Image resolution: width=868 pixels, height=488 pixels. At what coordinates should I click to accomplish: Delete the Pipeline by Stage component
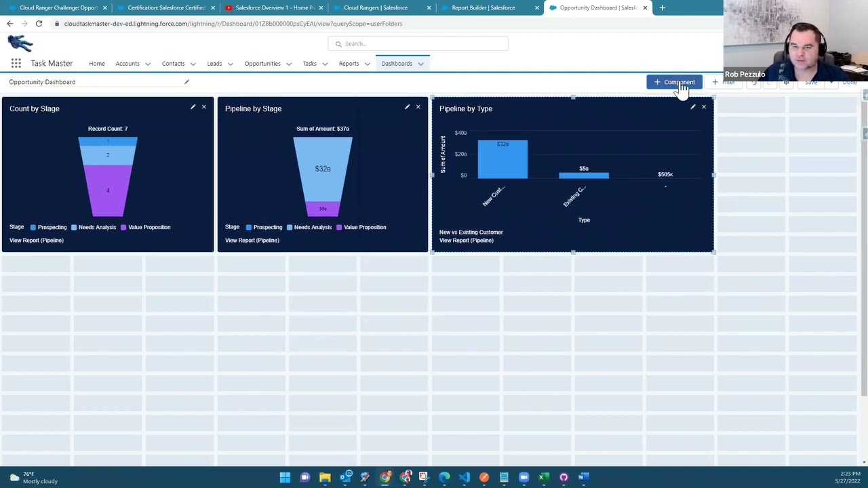pyautogui.click(x=418, y=107)
